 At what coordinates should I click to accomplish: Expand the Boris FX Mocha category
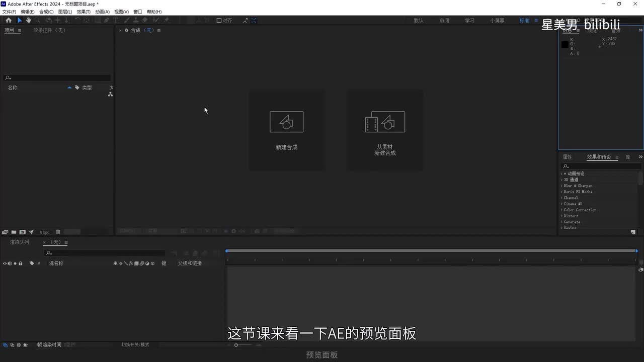click(x=562, y=192)
